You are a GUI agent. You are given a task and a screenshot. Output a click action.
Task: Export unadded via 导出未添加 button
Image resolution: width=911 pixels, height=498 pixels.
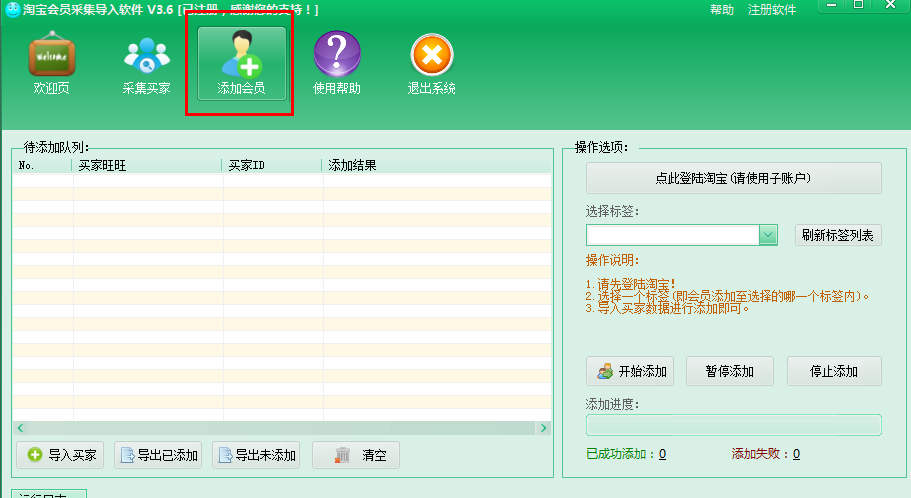[x=256, y=455]
